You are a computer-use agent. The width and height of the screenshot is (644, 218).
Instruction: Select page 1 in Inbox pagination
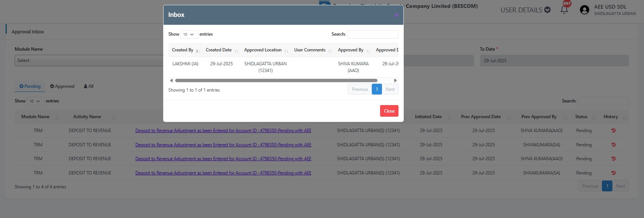377,89
